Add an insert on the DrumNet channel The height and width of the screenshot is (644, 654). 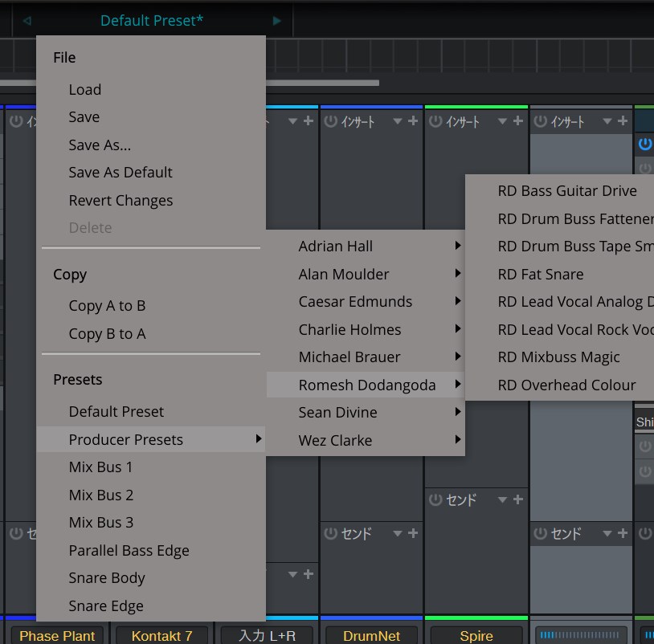point(413,121)
